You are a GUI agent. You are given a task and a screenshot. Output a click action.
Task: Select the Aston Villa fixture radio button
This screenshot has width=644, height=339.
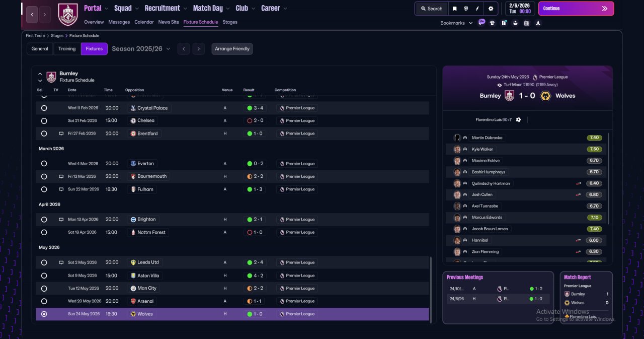[44, 276]
